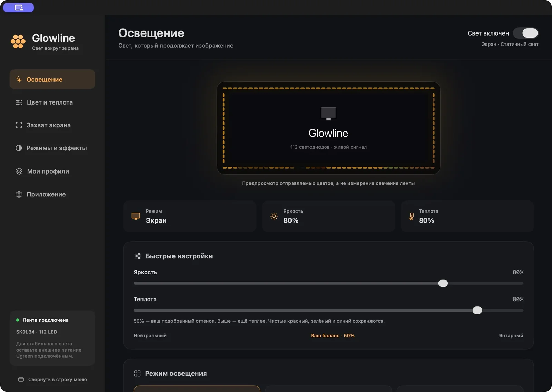Go to Захват экрана

coord(52,125)
